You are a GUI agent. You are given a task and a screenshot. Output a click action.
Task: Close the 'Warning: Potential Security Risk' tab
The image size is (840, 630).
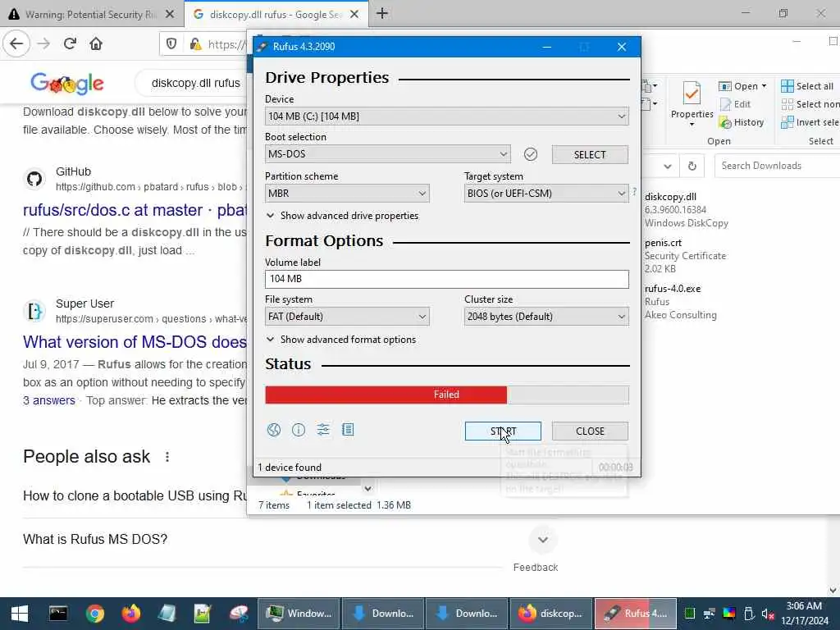pyautogui.click(x=170, y=15)
